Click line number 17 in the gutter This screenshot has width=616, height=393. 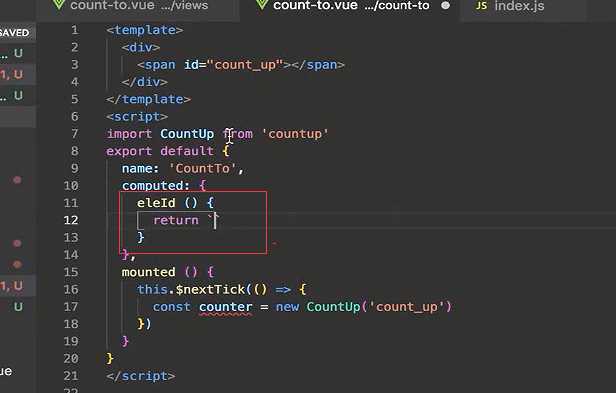click(71, 307)
